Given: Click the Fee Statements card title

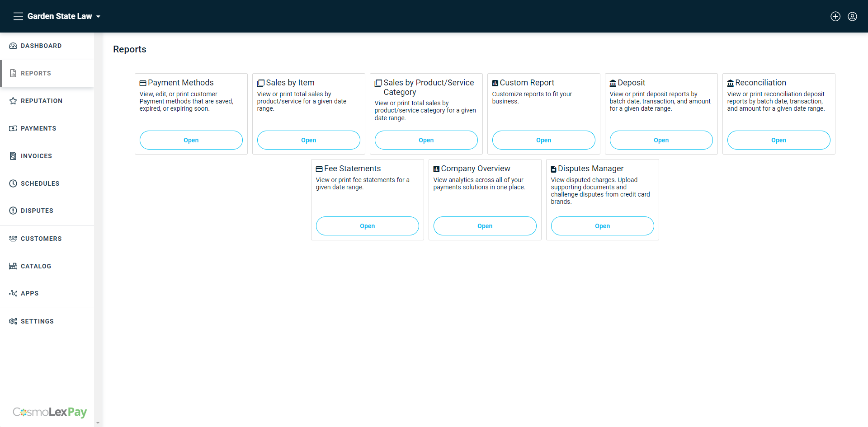Looking at the screenshot, I should pyautogui.click(x=353, y=169).
